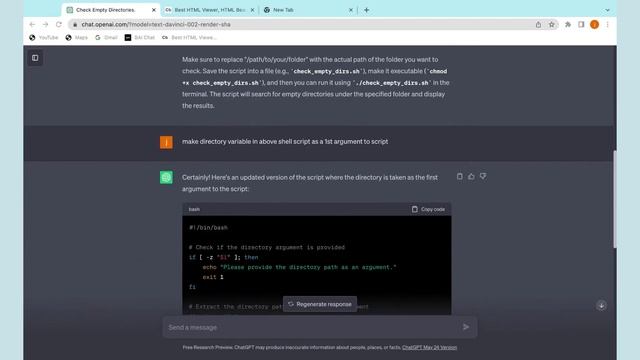Screen dimensions: 640x360
Task: Click the ChatGPT logo avatar
Action: click(166, 178)
